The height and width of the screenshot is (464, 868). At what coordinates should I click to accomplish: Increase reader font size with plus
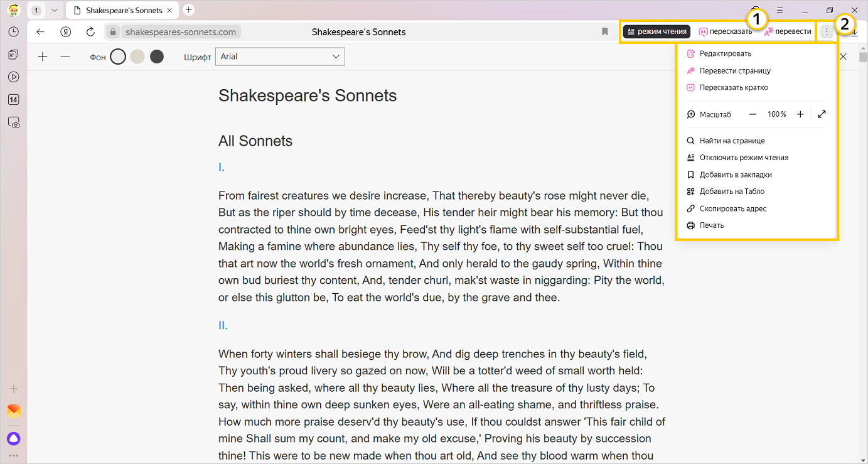coord(43,57)
